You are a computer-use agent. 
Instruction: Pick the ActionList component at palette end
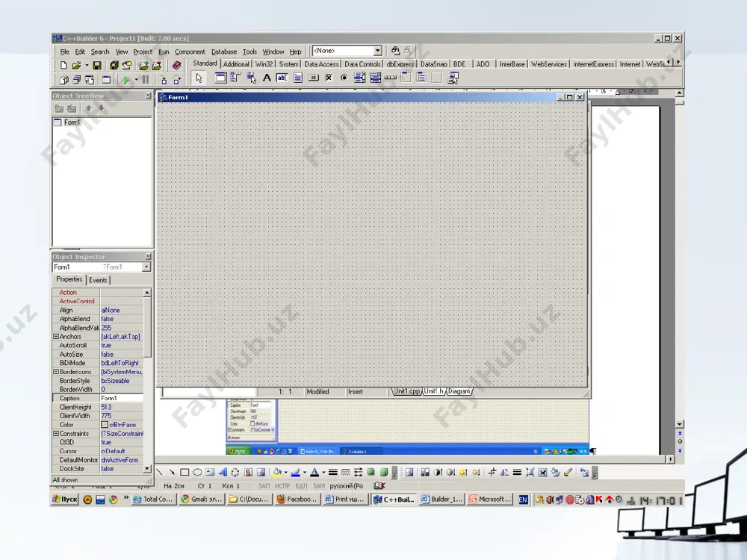[453, 78]
